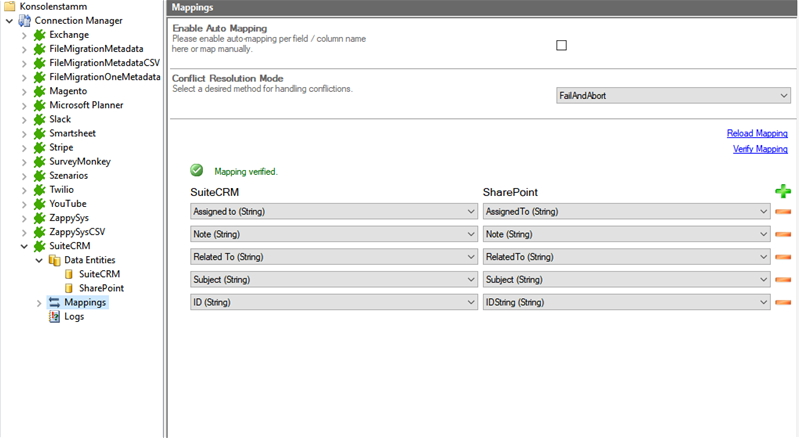The image size is (800, 438).
Task: Delete the Subject mapping row
Action: 782,279
